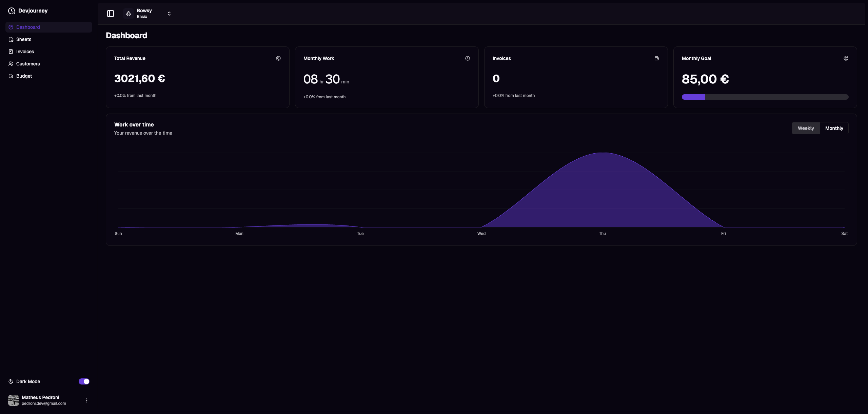The width and height of the screenshot is (868, 414).
Task: Click the Monthly Goal progress bar
Action: (x=765, y=97)
